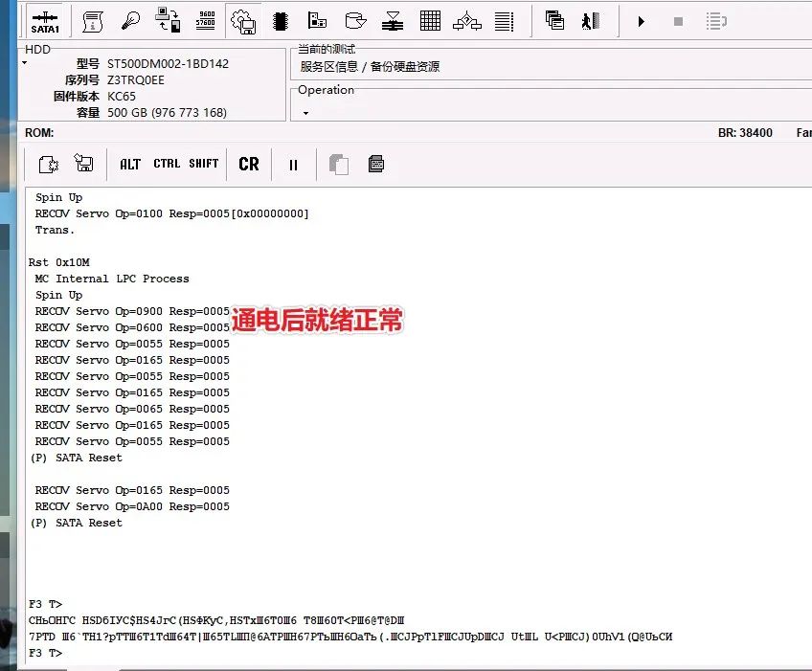Click the RECOV Servo Op=0600 line
This screenshot has width=812, height=671.
pyautogui.click(x=132, y=327)
